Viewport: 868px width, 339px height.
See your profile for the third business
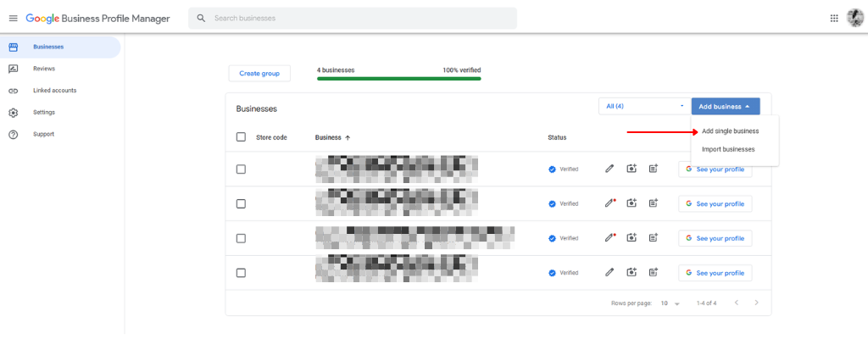[x=715, y=237]
